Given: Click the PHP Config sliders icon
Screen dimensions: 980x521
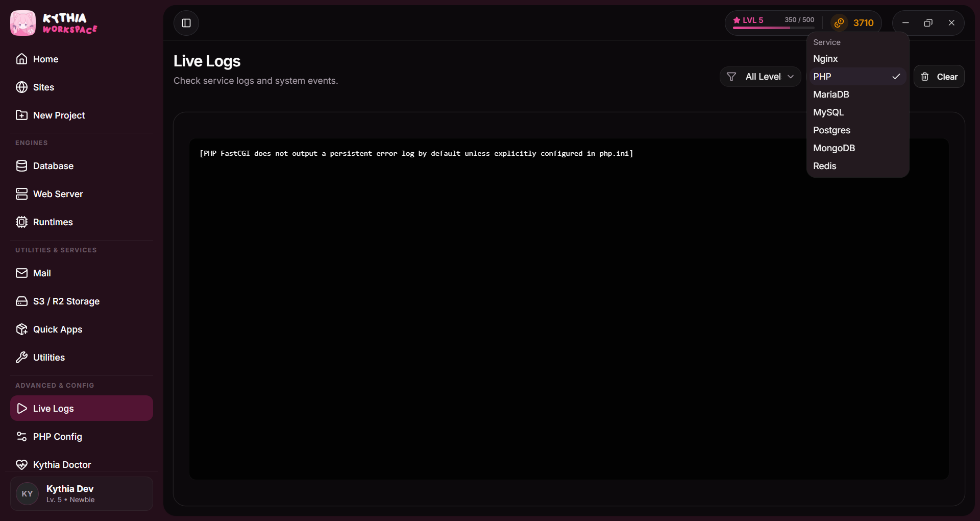Looking at the screenshot, I should tap(21, 436).
